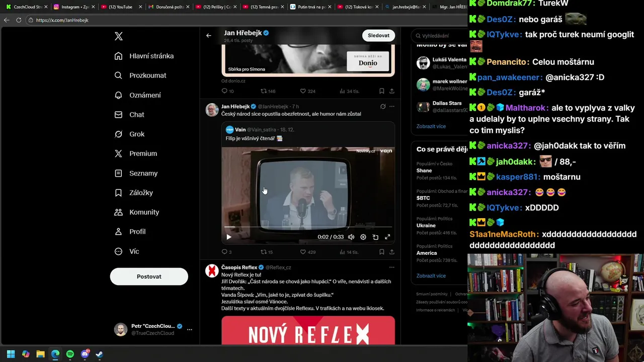This screenshot has width=644, height=362.
Task: View stats of the post with 34 tis. views
Action: [349, 91]
